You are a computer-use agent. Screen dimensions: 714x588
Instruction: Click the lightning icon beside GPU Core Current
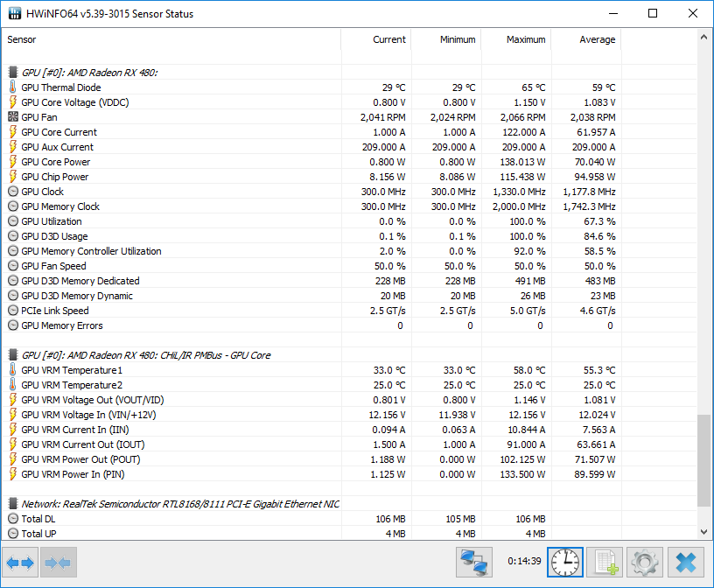13,132
